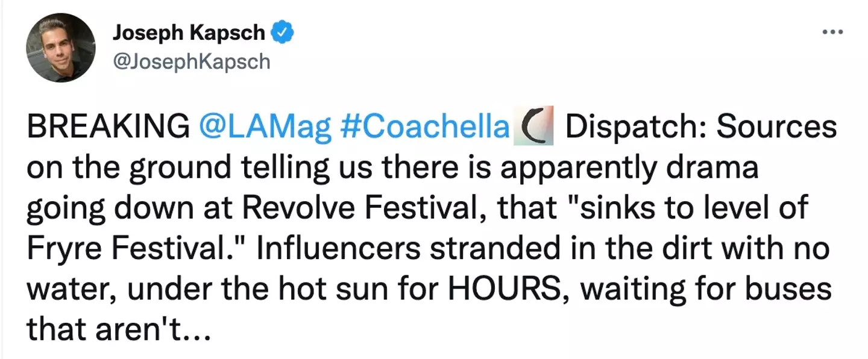868x359 pixels.
Task: Open Joseph Kapsch's profile avatar photo
Action: [60, 48]
